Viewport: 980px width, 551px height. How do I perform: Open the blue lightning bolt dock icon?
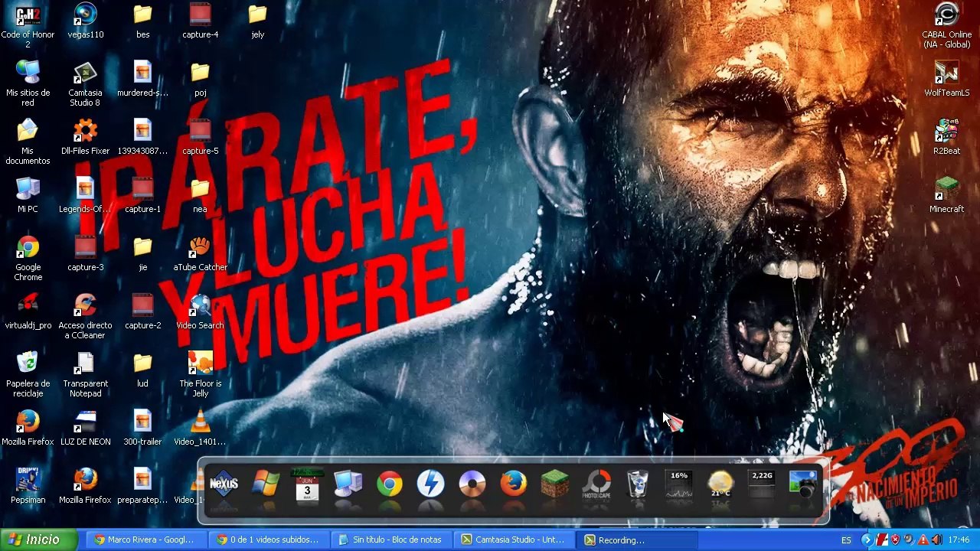431,484
